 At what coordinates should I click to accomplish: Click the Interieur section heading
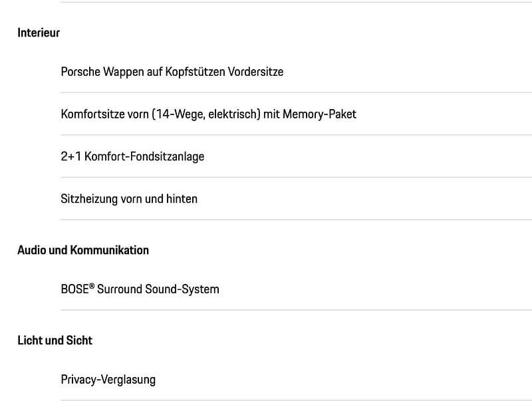pos(39,33)
